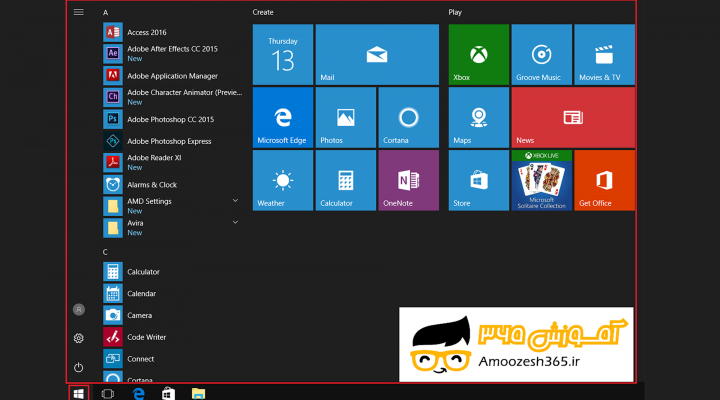Launch the Microsoft Edge tile
The width and height of the screenshot is (720, 400).
coord(283,118)
